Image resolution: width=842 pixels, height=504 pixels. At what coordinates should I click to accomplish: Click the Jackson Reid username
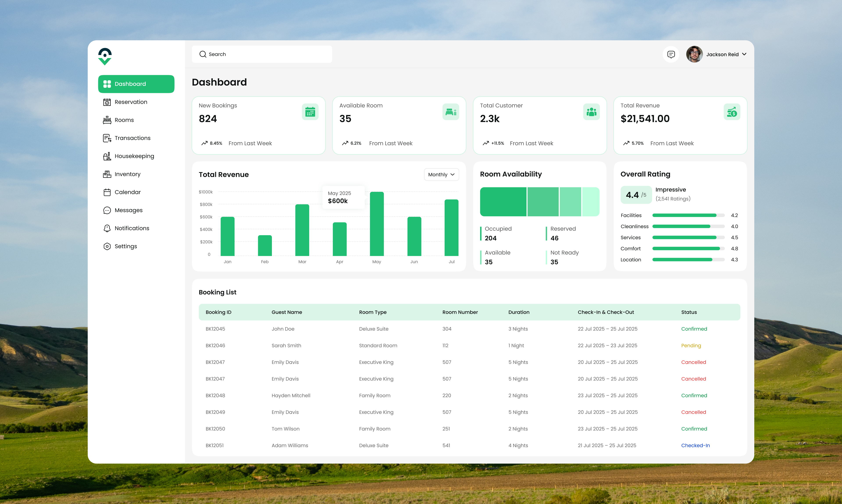pos(722,54)
